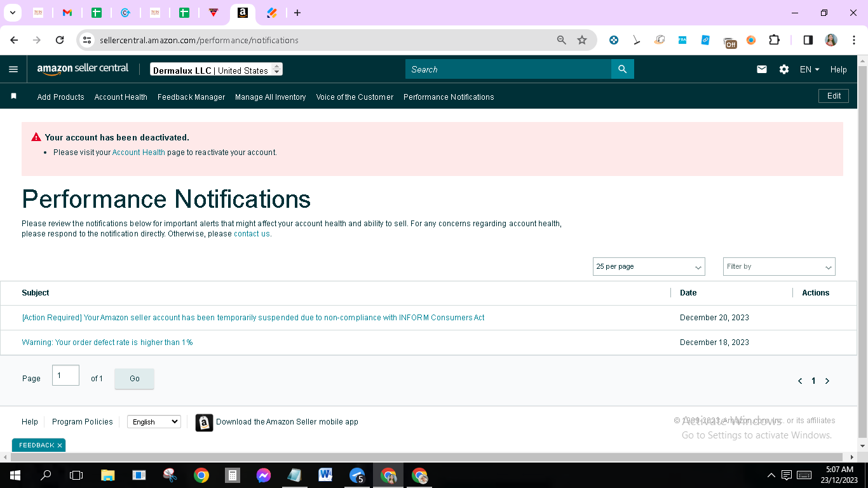Reload the page
The height and width of the screenshot is (488, 868).
(x=60, y=40)
